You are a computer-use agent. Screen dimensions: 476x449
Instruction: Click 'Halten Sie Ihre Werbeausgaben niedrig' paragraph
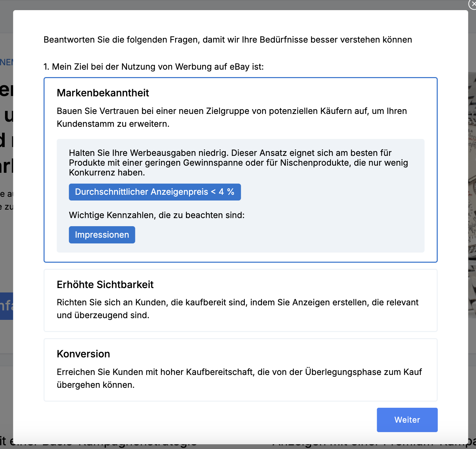click(x=238, y=163)
